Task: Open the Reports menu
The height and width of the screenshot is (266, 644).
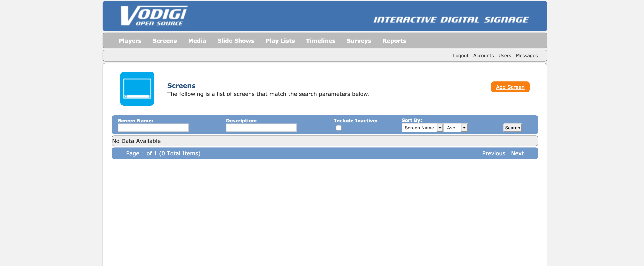Action: pos(394,41)
